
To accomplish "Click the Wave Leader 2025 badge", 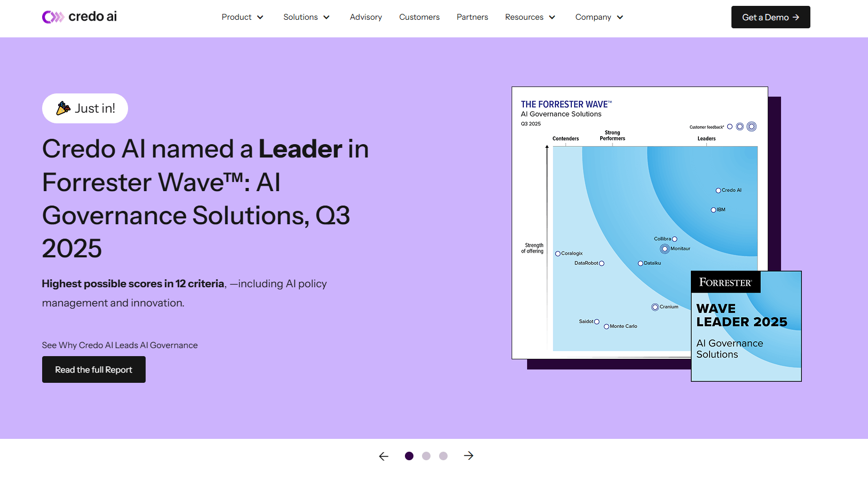I will pos(745,326).
